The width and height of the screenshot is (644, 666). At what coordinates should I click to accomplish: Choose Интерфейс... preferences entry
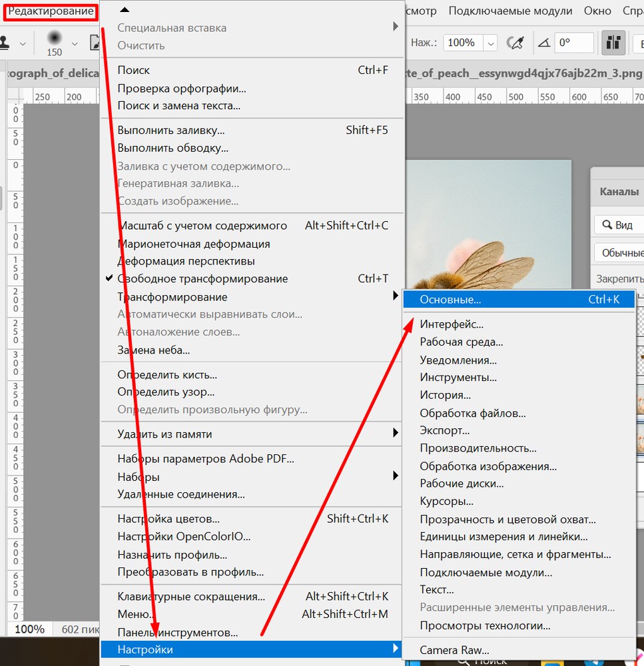(451, 324)
